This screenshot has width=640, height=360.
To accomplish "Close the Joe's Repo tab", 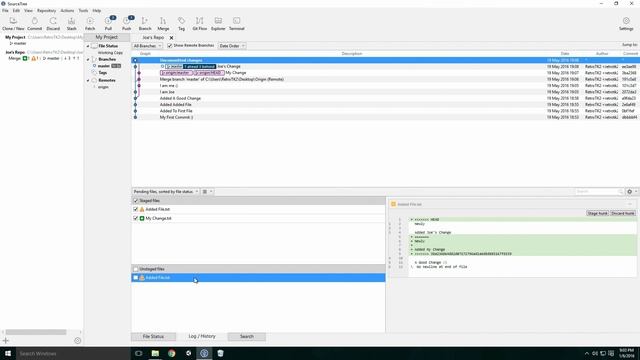I will 171,38.
